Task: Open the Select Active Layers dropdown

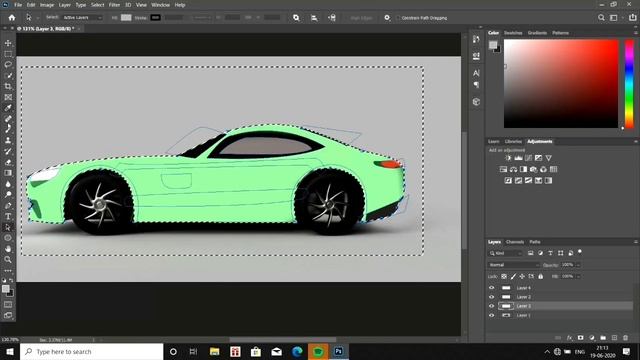Action: 82,18
